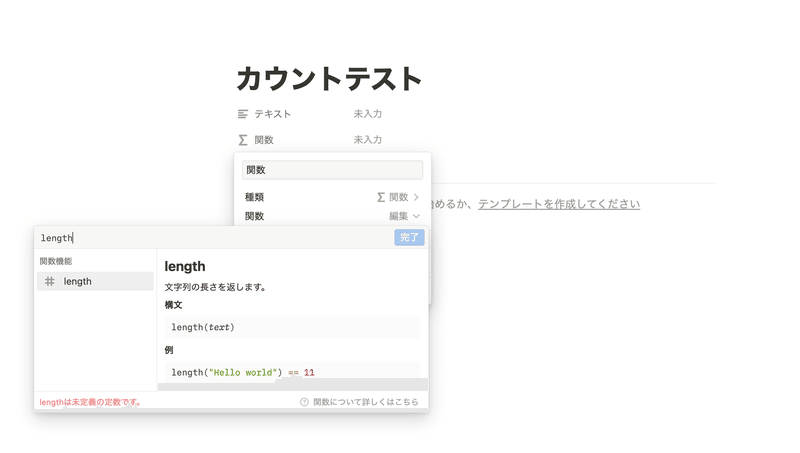Image resolution: width=800 pixels, height=453 pixels.
Task: Click the 関数 property empty value
Action: (x=368, y=139)
